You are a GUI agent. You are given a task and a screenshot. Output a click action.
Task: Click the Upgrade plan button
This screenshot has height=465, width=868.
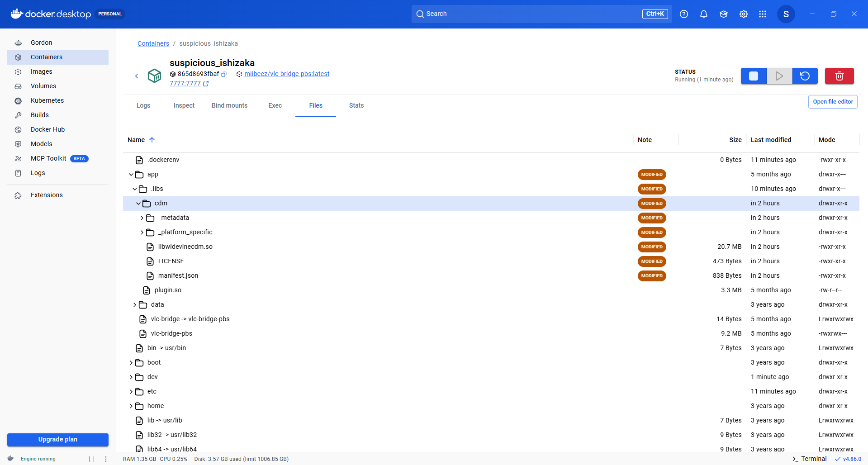(x=58, y=440)
